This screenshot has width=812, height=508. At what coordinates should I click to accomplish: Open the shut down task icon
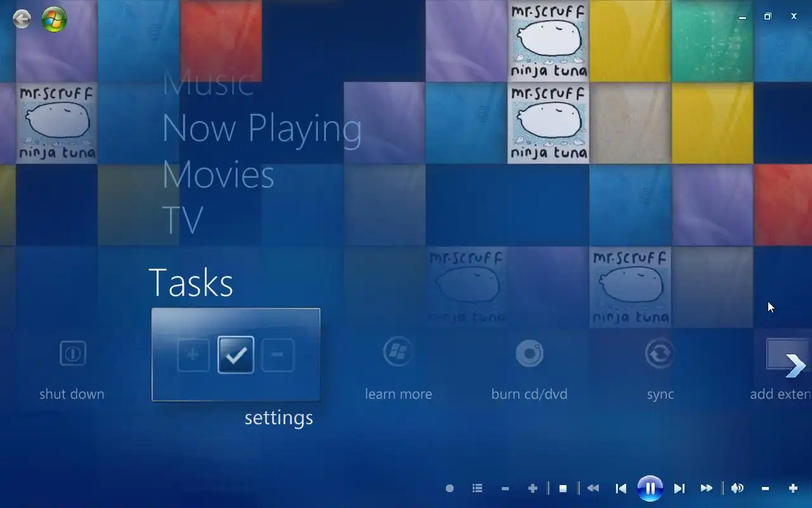pos(72,353)
